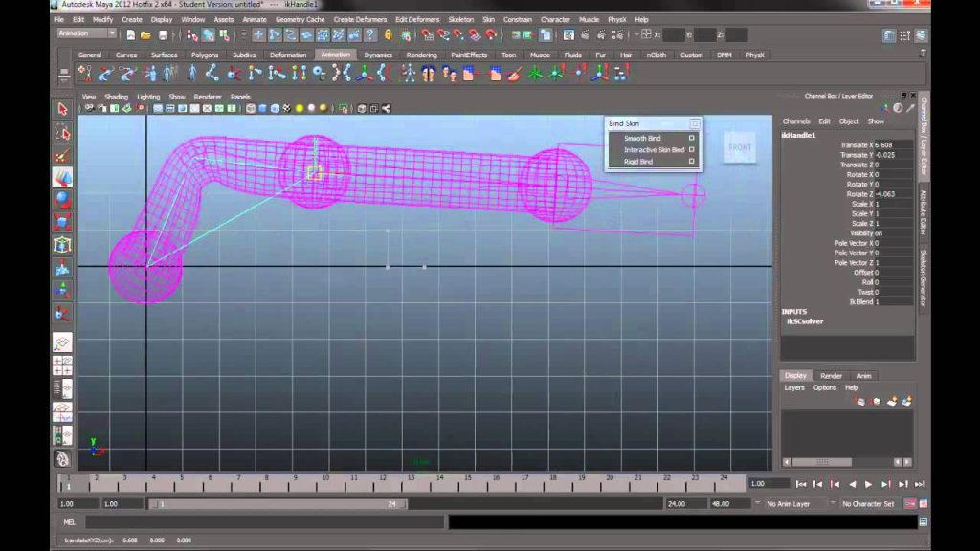Open the Skin menu

(x=488, y=19)
